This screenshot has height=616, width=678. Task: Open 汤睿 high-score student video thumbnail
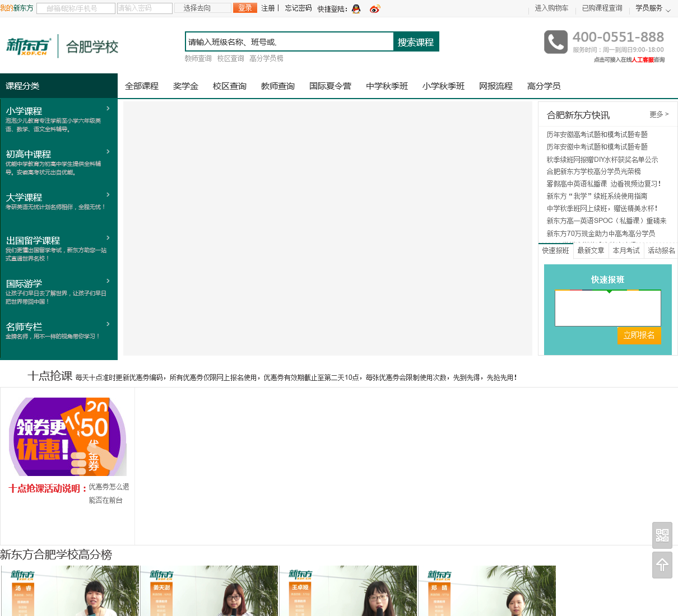[x=70, y=591]
